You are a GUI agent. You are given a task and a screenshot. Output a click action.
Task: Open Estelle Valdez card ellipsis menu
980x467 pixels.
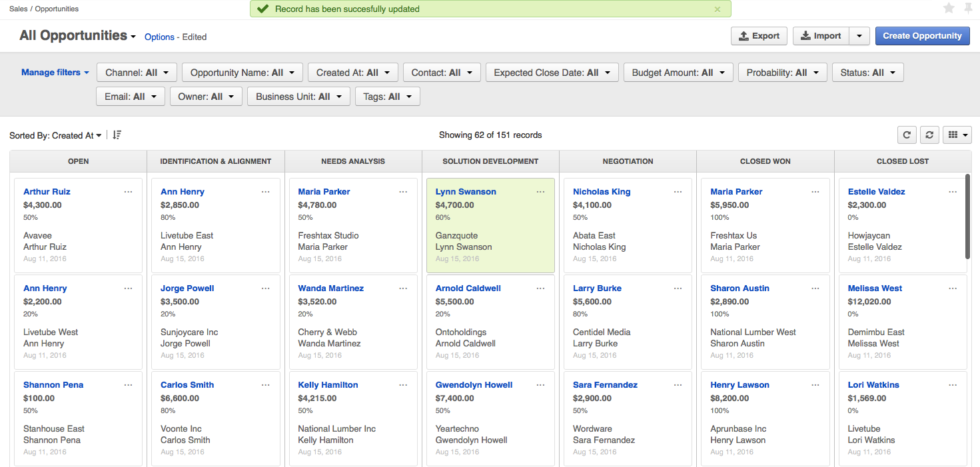953,192
